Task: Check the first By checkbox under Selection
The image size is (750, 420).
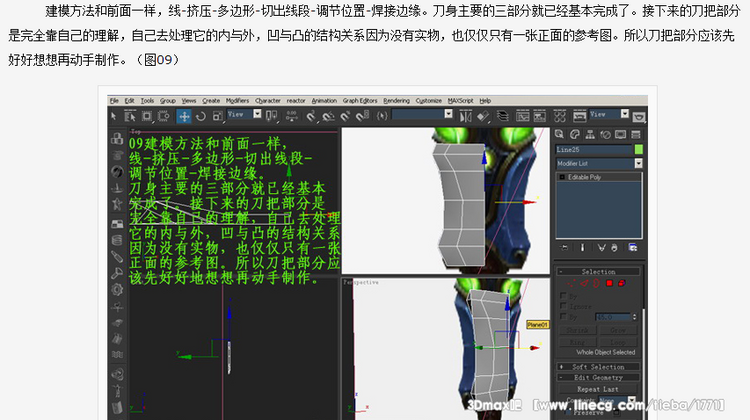Action: click(563, 296)
